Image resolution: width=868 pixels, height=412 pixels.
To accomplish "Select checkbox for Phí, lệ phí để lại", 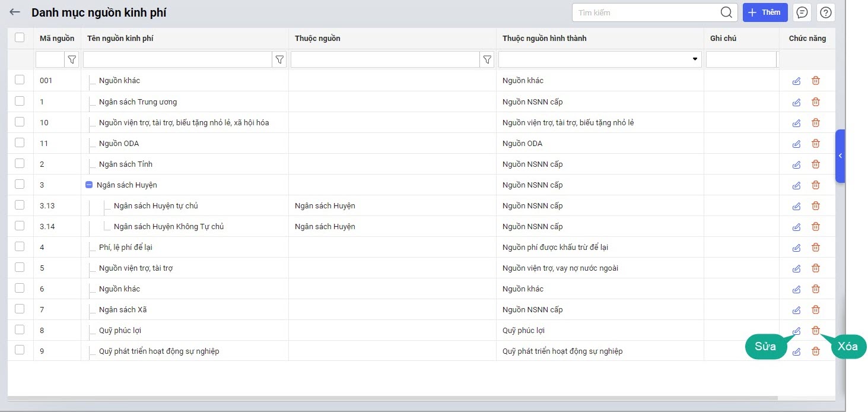I will pyautogui.click(x=20, y=247).
